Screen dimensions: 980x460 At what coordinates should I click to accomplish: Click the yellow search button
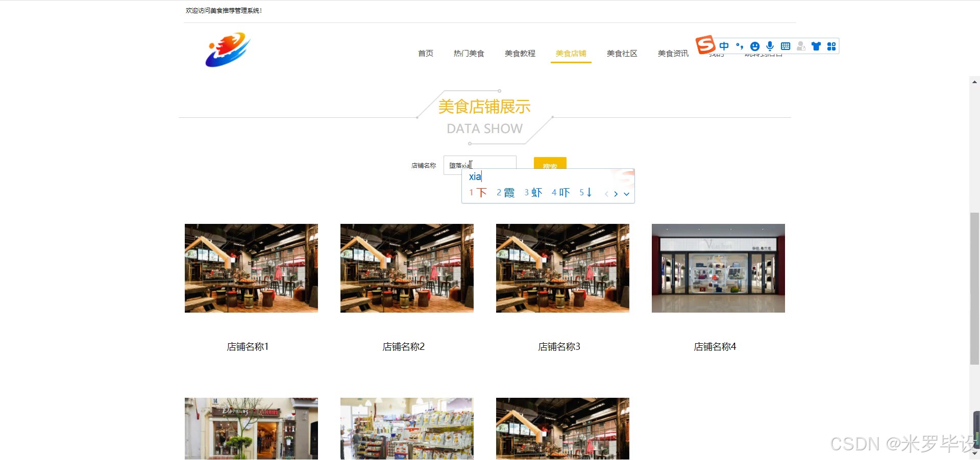click(x=550, y=163)
